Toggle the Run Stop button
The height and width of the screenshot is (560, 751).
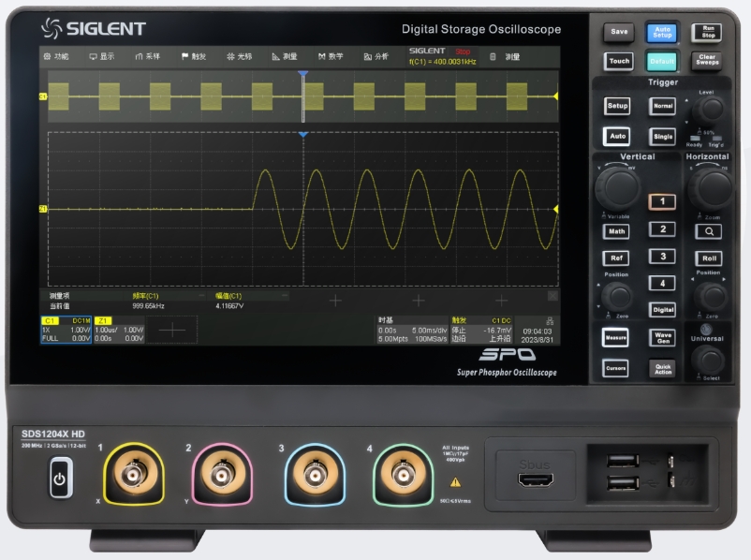click(x=706, y=33)
